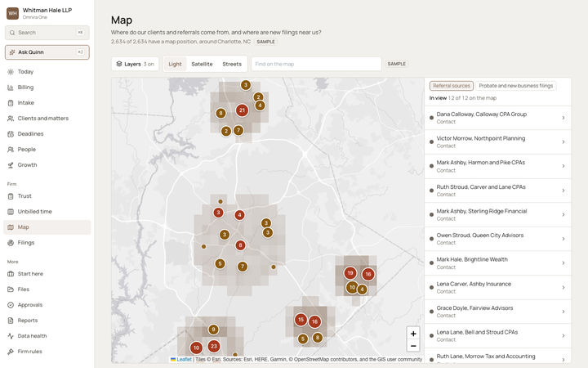Click the WH firm logo avatar

click(x=13, y=13)
